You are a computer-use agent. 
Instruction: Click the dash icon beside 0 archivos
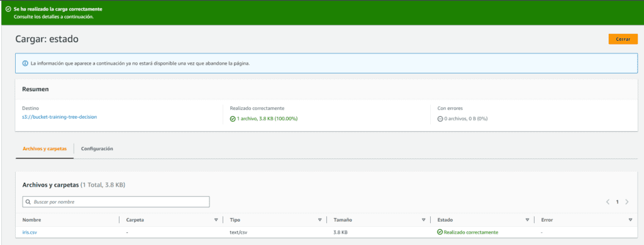(440, 119)
